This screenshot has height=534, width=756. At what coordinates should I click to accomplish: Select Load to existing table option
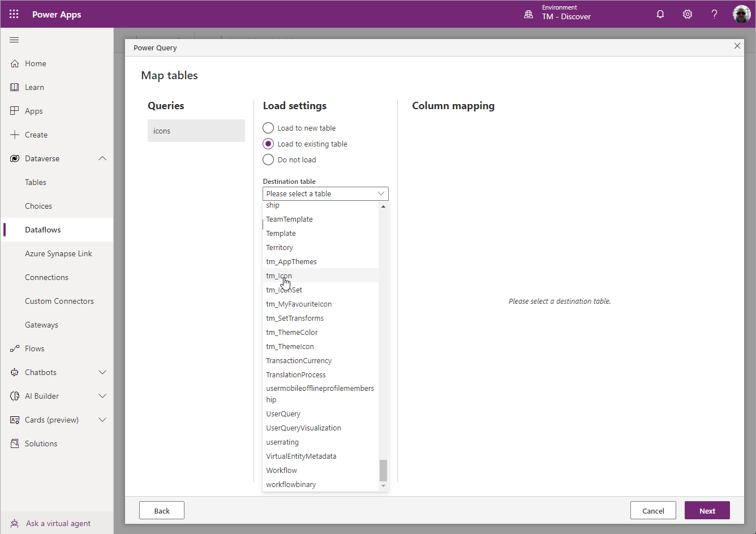point(268,144)
